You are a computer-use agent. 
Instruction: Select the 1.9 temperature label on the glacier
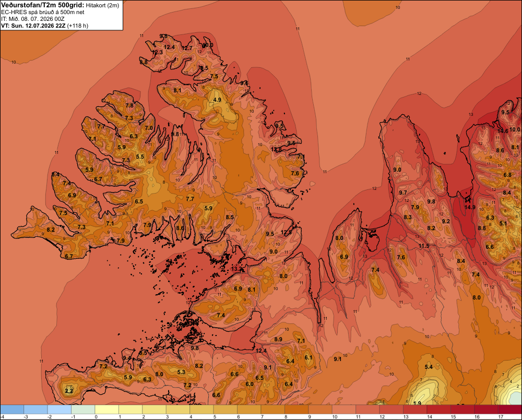(417, 403)
